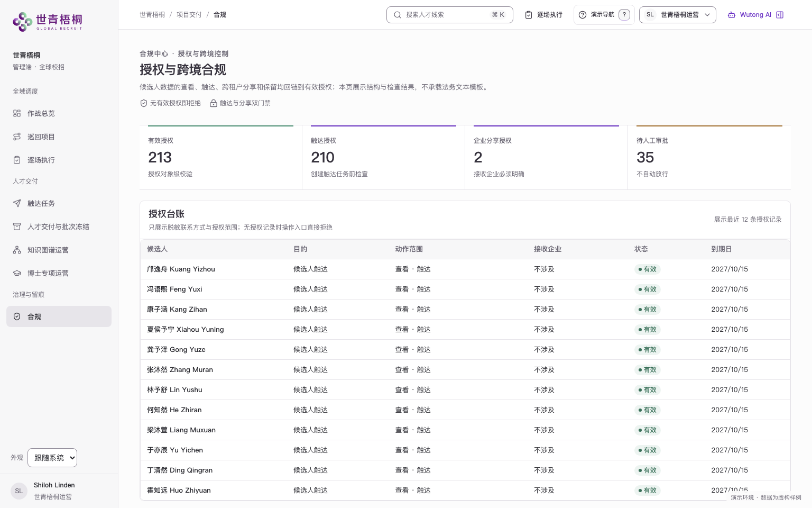Expand the 世青梧桐运营 tenant switcher
Viewport: 812px width, 508px height.
(678, 15)
